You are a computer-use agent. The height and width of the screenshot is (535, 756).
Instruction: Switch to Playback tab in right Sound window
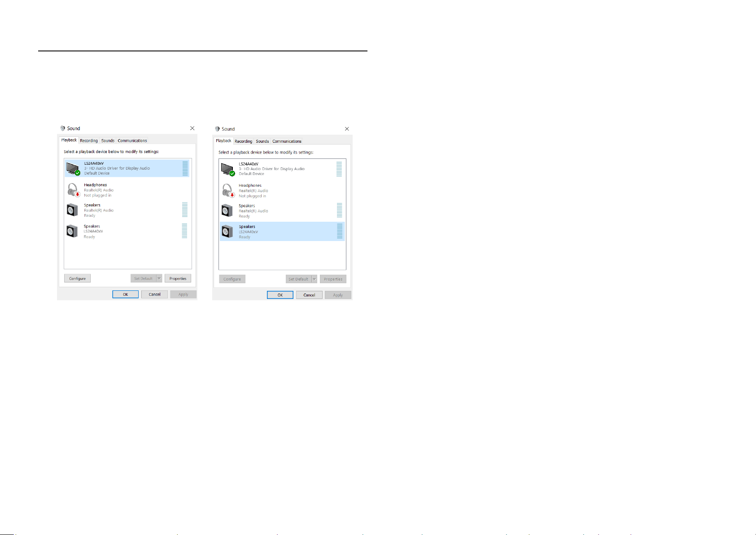point(223,140)
